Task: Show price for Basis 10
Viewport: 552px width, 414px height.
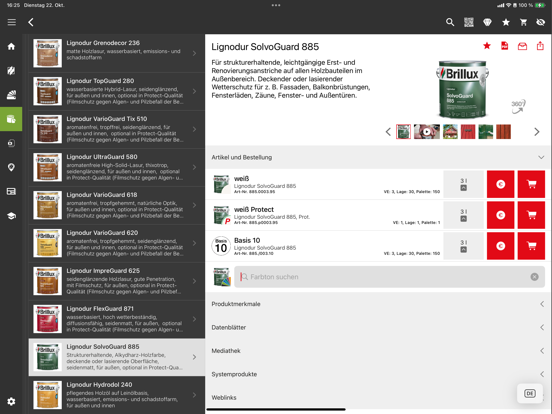Action: click(500, 246)
